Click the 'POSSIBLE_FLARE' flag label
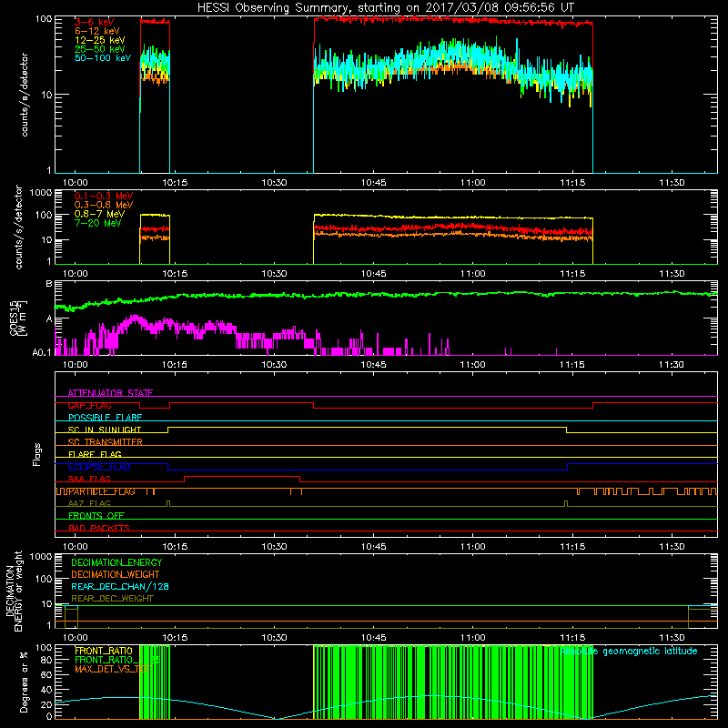 coord(105,418)
